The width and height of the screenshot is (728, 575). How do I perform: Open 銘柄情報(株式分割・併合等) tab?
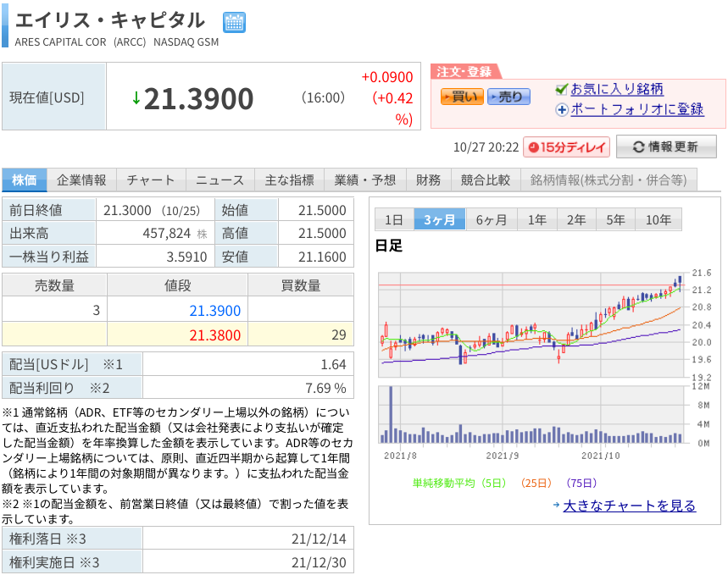coord(609,180)
